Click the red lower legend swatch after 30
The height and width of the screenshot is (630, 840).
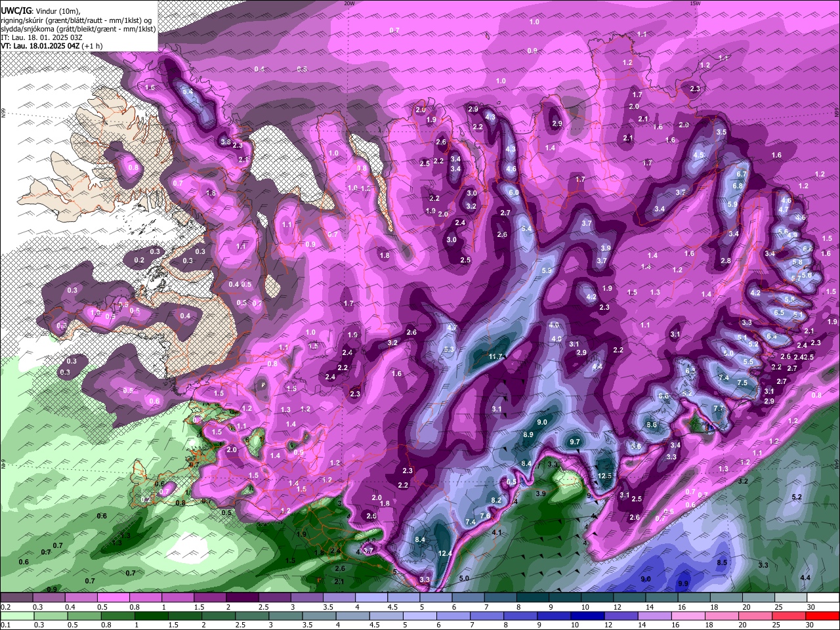click(x=823, y=616)
